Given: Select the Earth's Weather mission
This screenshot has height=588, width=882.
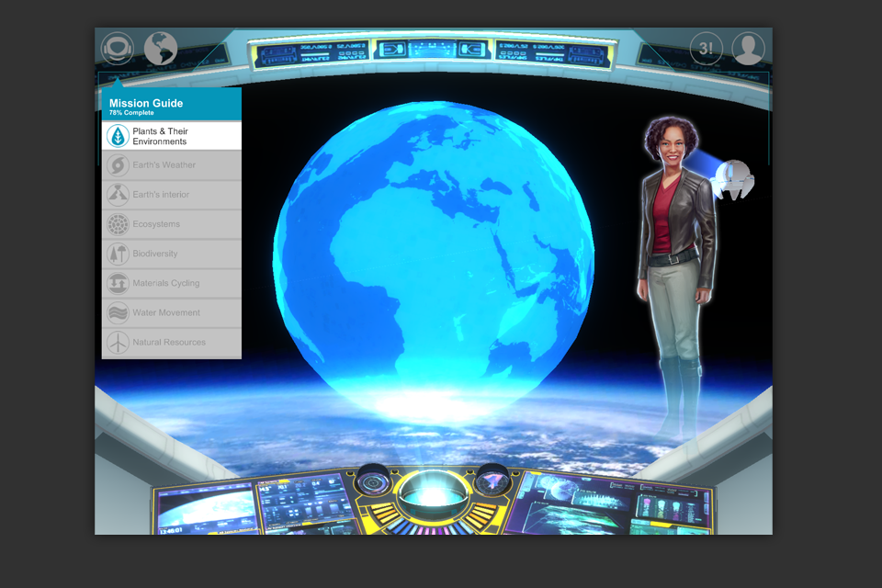Looking at the screenshot, I should pyautogui.click(x=172, y=165).
